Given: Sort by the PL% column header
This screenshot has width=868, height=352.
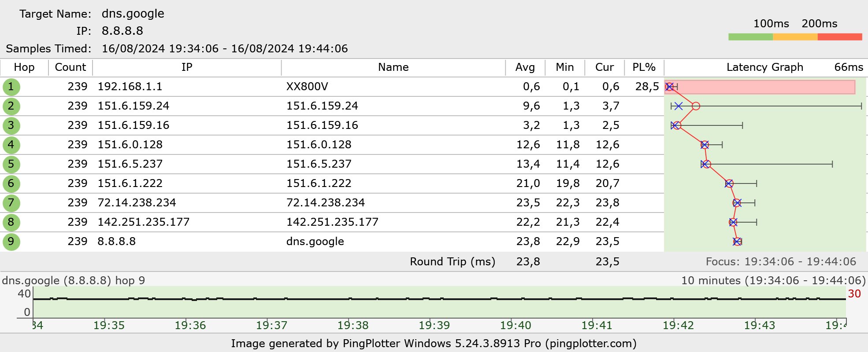Looking at the screenshot, I should [x=644, y=67].
